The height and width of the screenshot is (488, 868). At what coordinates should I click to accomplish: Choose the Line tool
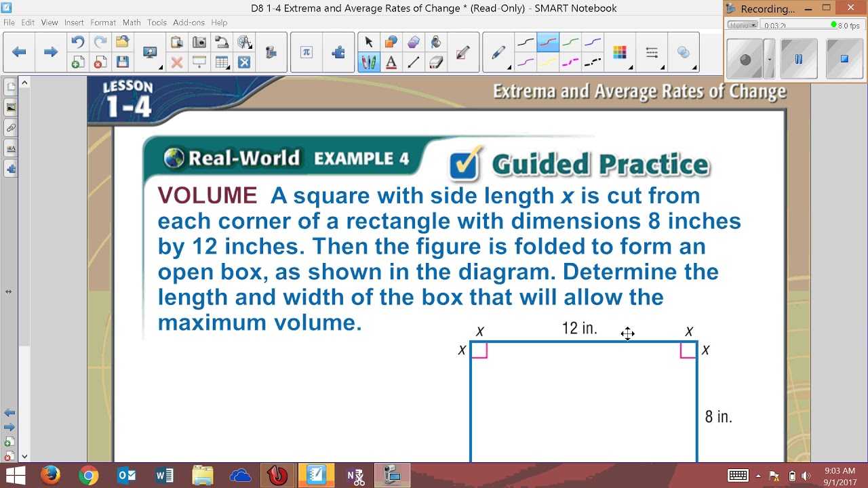point(414,62)
